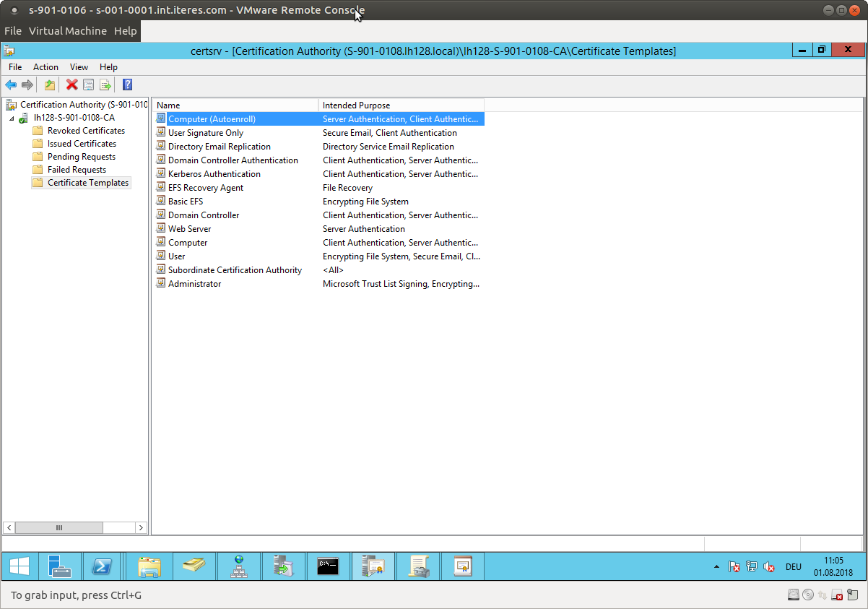Click the VMware message log status icon
The height and width of the screenshot is (609, 868).
coord(853,595)
